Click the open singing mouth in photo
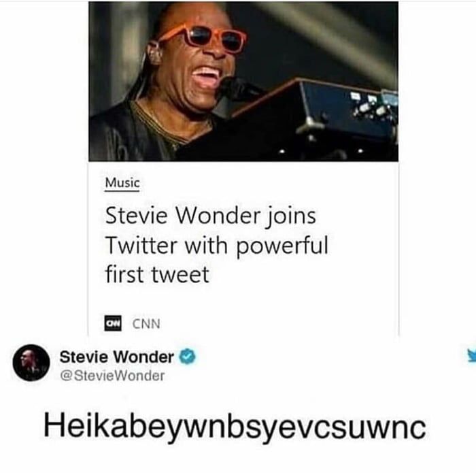The height and width of the screenshot is (473, 476). click(x=207, y=76)
